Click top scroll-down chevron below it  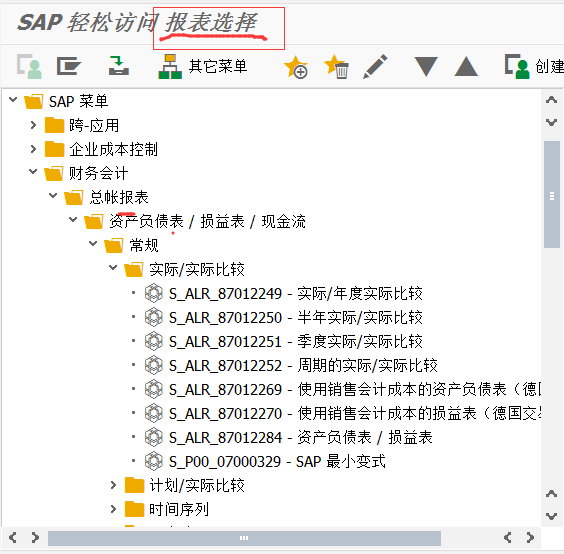pos(551,122)
